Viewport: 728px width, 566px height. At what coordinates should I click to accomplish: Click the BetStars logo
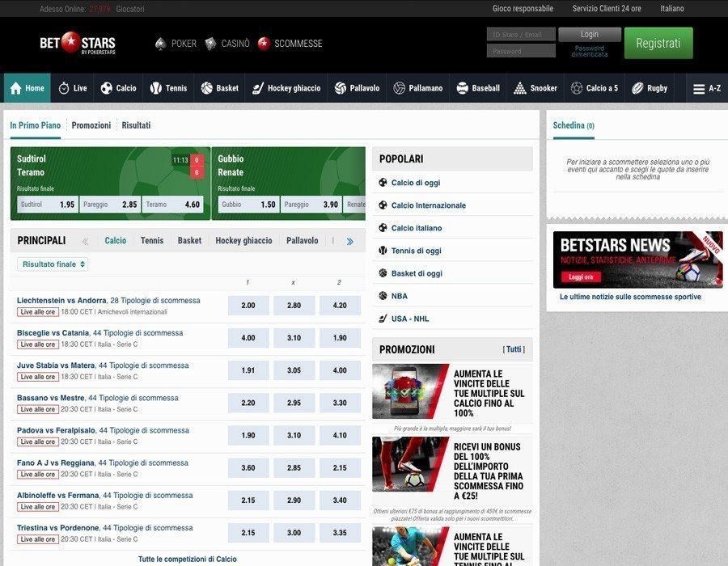(x=78, y=43)
